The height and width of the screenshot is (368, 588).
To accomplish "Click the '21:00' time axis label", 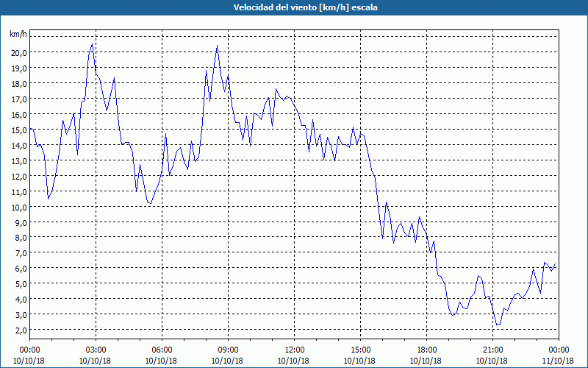I will [x=492, y=350].
